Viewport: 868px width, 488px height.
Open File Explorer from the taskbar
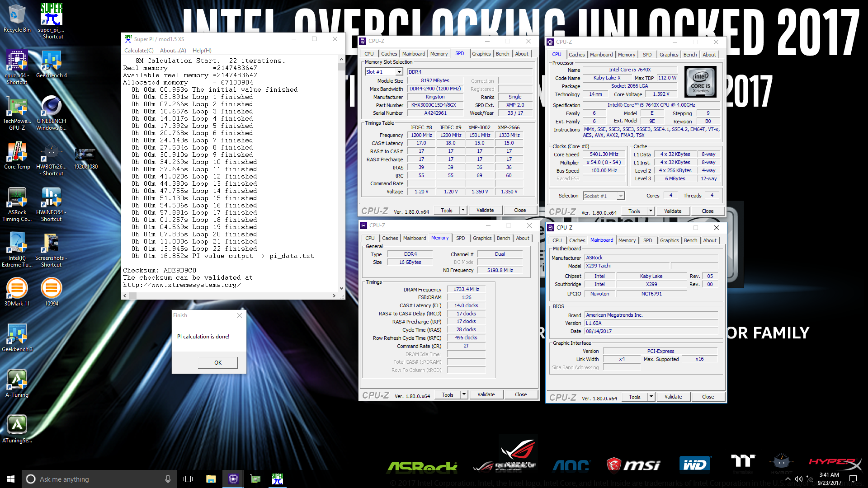coord(211,479)
